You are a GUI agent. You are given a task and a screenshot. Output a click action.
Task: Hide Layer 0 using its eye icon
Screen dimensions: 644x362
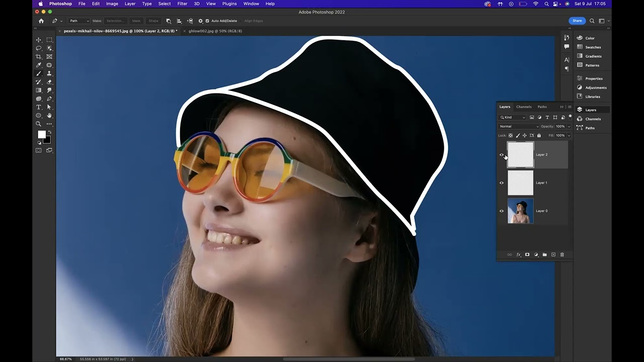(x=501, y=211)
